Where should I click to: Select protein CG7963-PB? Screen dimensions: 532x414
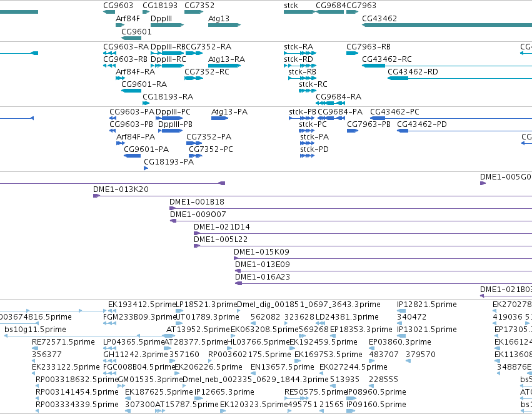(x=353, y=131)
